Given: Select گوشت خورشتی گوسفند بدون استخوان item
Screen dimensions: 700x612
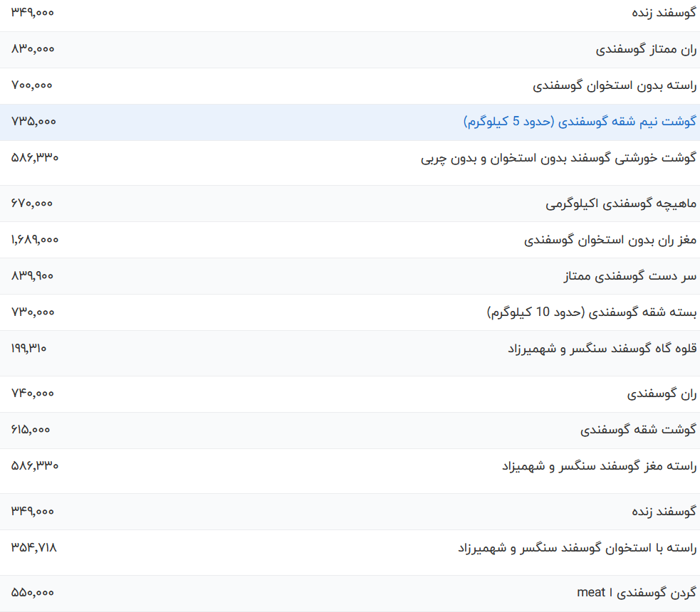Looking at the screenshot, I should 558,158.
